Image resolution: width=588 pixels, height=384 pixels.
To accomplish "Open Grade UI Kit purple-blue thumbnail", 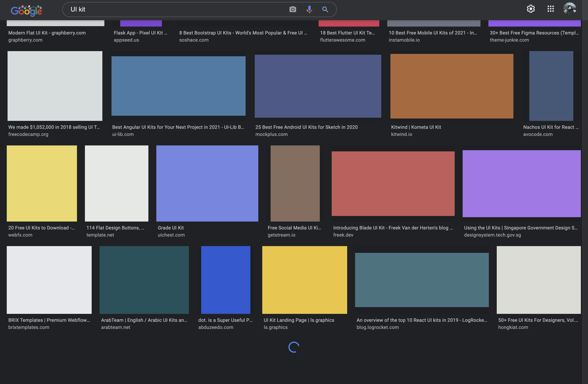I will (207, 183).
